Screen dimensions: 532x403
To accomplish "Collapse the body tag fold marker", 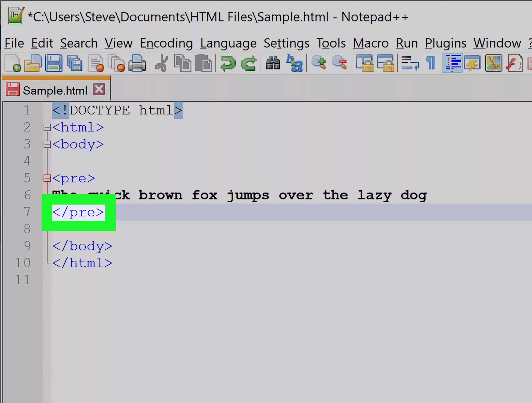I will pyautogui.click(x=47, y=144).
